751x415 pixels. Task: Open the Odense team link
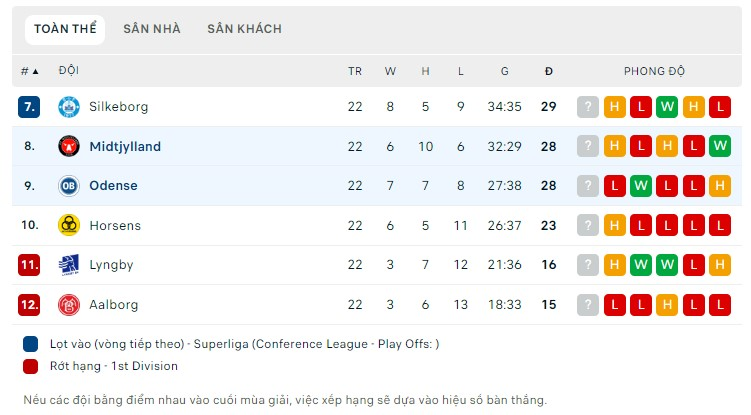pyautogui.click(x=114, y=185)
